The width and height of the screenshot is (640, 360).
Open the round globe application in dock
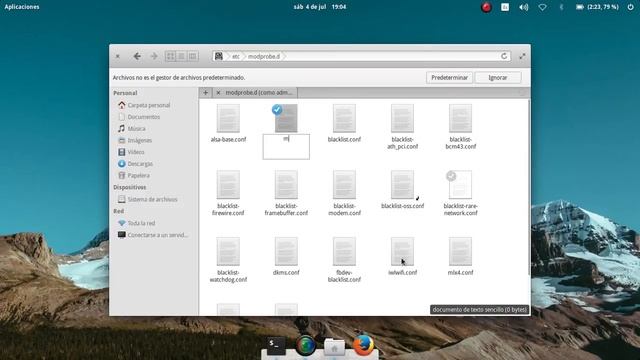pyautogui.click(x=305, y=345)
